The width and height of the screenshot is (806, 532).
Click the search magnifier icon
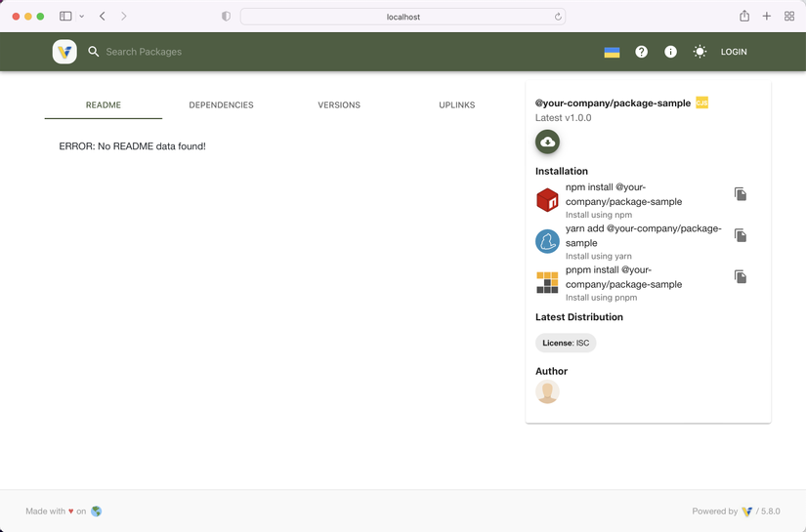93,52
